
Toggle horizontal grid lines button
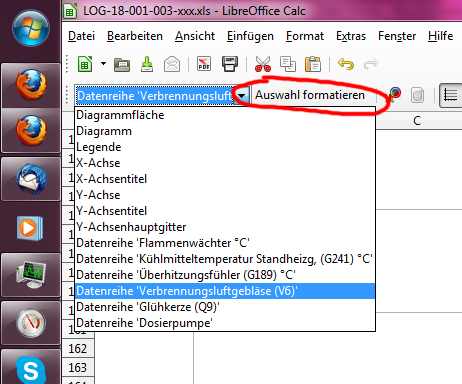tap(451, 96)
